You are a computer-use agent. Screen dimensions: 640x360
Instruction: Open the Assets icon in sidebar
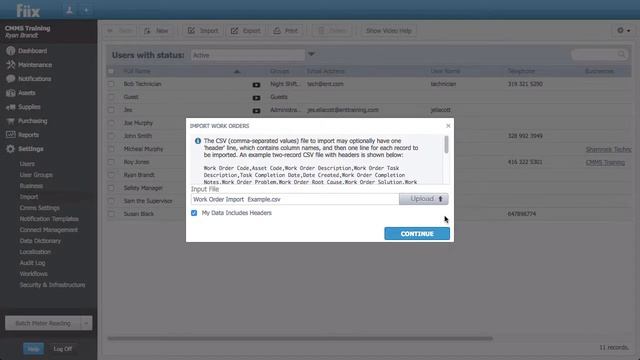(x=11, y=93)
